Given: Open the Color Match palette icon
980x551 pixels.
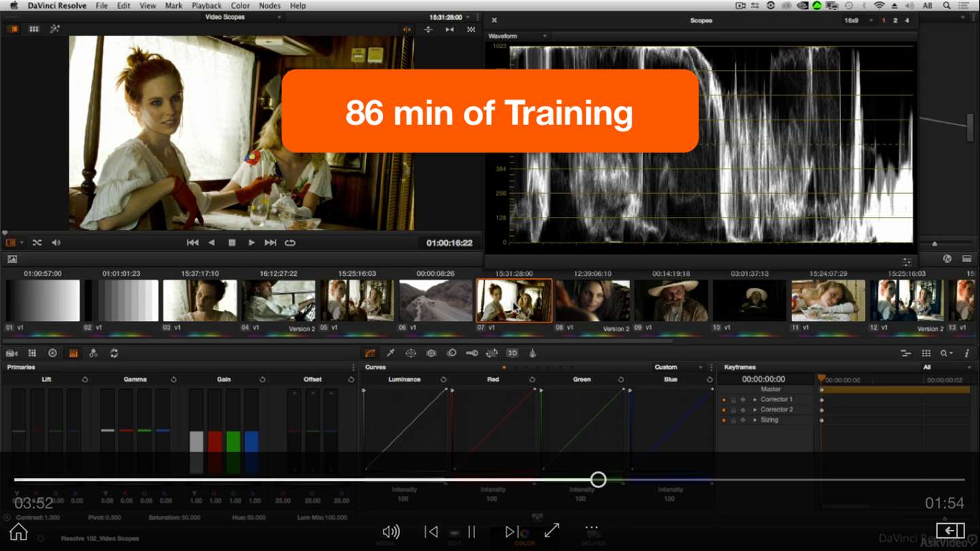Looking at the screenshot, I should pyautogui.click(x=32, y=353).
